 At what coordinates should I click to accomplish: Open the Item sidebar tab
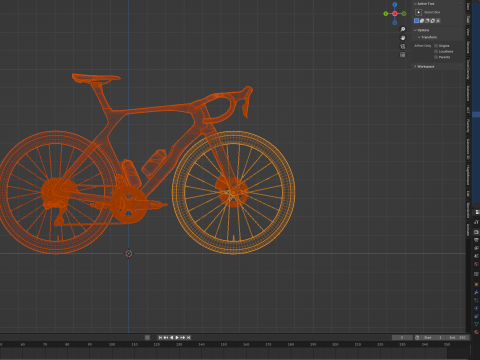coord(468,6)
